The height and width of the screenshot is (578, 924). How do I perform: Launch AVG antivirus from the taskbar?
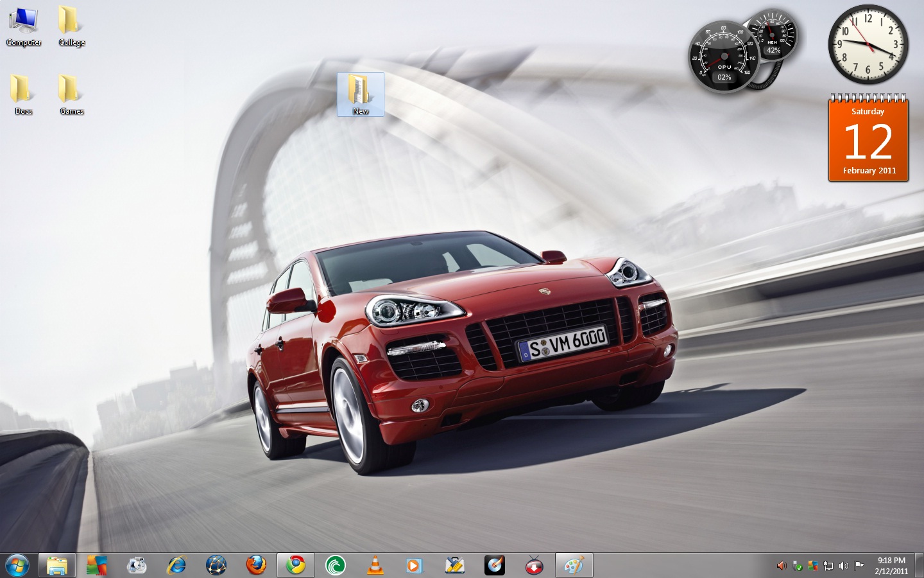[97, 566]
